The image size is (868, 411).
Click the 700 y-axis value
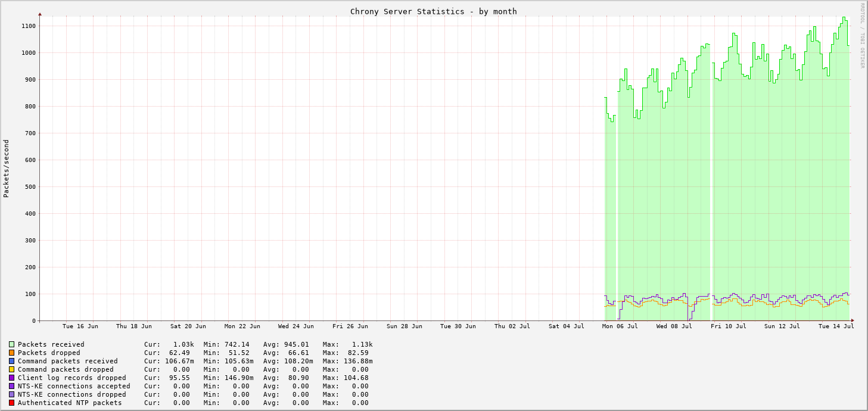pyautogui.click(x=30, y=133)
